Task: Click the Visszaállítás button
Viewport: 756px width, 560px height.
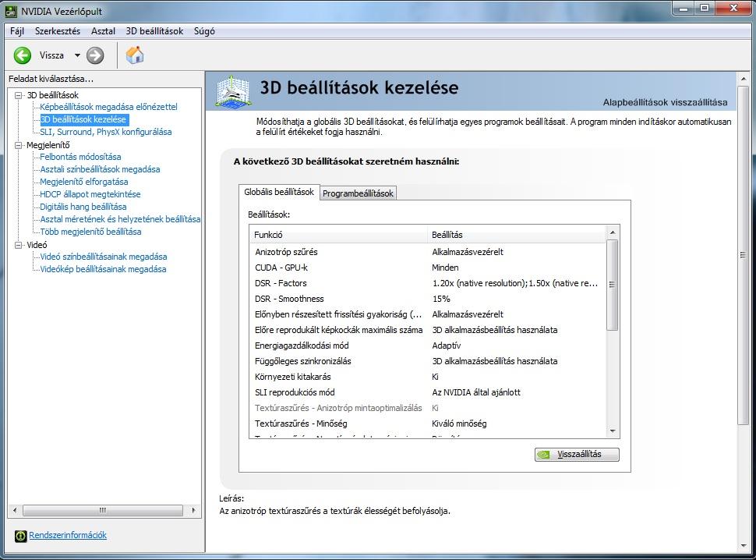Action: (577, 455)
